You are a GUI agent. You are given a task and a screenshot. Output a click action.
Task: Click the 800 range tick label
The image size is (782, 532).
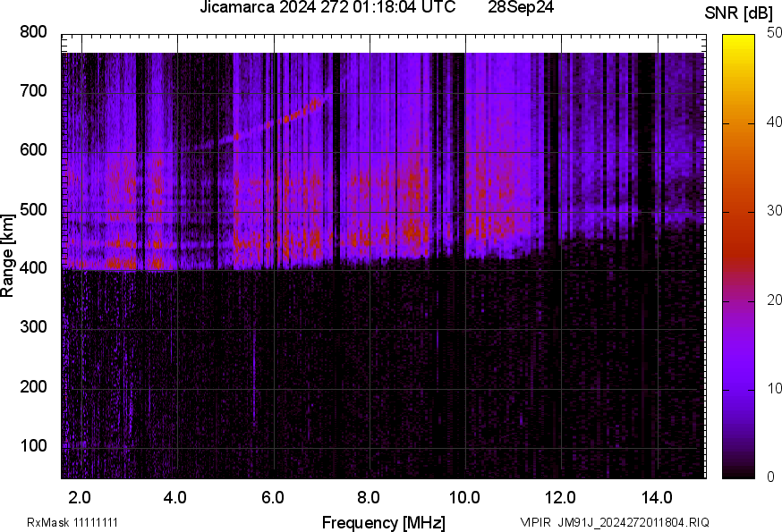(x=33, y=33)
